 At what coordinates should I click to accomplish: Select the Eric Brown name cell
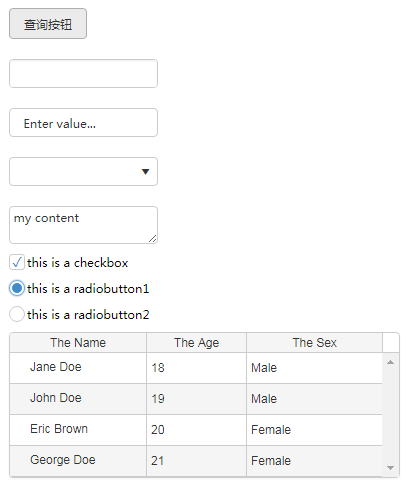[x=78, y=430]
